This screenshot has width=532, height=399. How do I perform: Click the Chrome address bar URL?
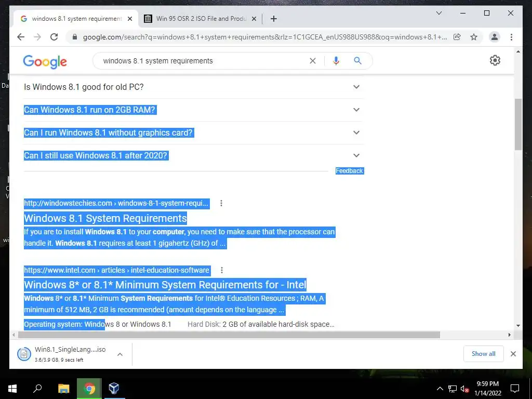tap(264, 37)
